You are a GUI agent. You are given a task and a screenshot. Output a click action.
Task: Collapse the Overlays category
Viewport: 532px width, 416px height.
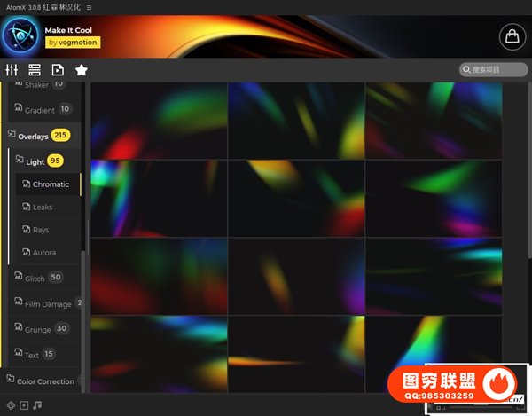pyautogui.click(x=33, y=136)
